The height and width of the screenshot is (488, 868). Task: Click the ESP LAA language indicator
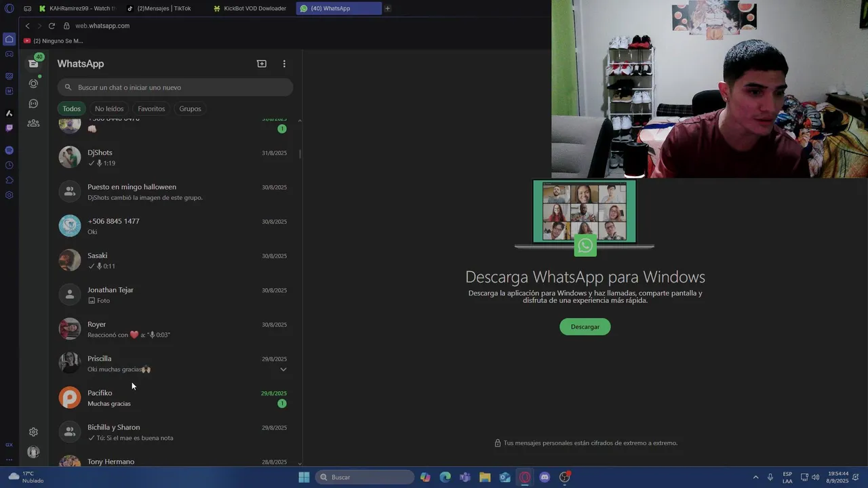tap(787, 477)
